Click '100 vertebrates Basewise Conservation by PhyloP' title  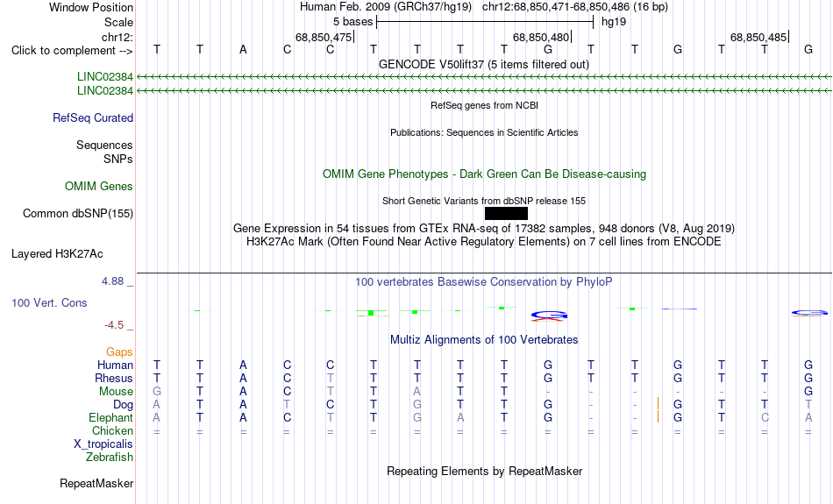(484, 282)
